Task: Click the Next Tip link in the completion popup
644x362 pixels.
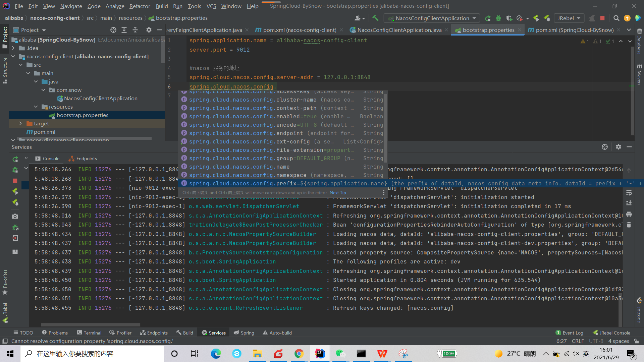Action: click(x=337, y=192)
